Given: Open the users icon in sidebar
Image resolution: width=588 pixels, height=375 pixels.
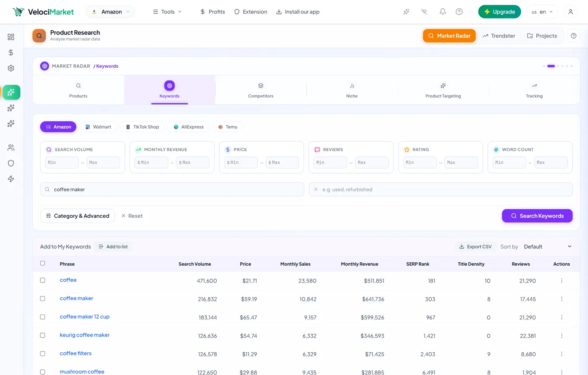Looking at the screenshot, I should [11, 148].
